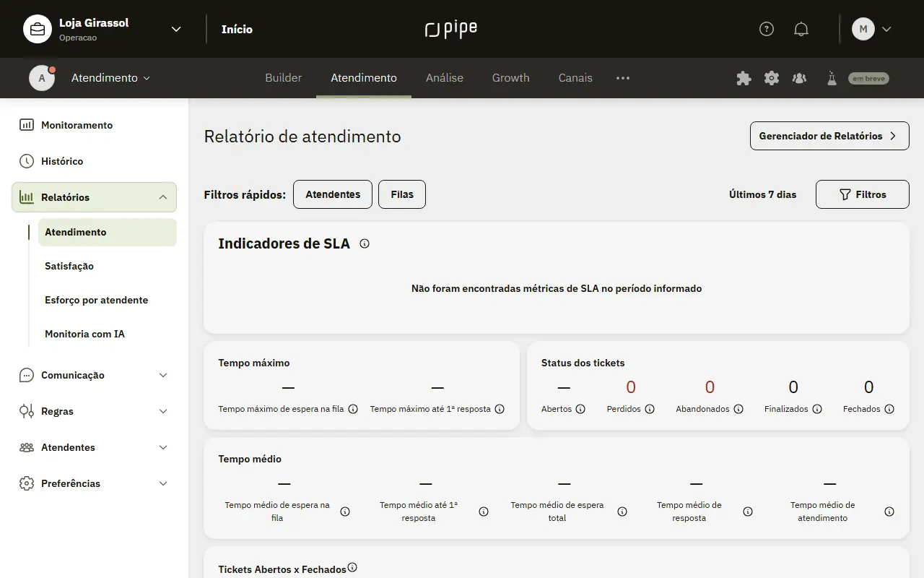The image size is (924, 578).
Task: Open the Atendimento module dropdown
Action: pyautogui.click(x=110, y=78)
